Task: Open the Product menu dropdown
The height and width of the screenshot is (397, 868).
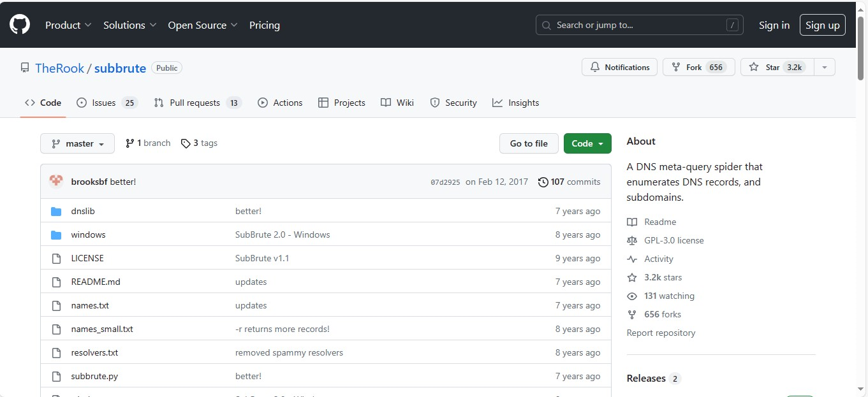Action: (x=68, y=25)
